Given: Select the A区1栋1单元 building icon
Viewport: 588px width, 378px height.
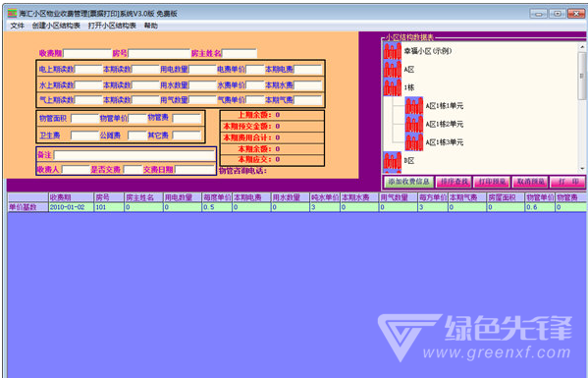Looking at the screenshot, I should (414, 106).
